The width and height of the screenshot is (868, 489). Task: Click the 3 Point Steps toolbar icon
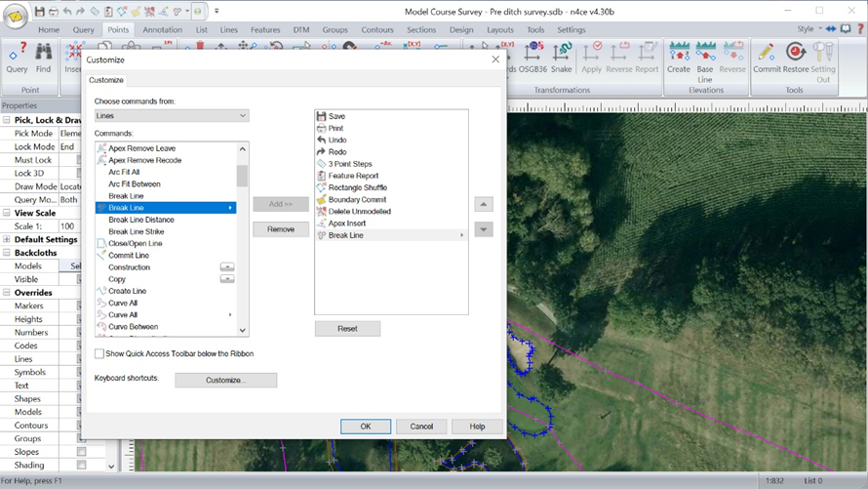[x=95, y=11]
